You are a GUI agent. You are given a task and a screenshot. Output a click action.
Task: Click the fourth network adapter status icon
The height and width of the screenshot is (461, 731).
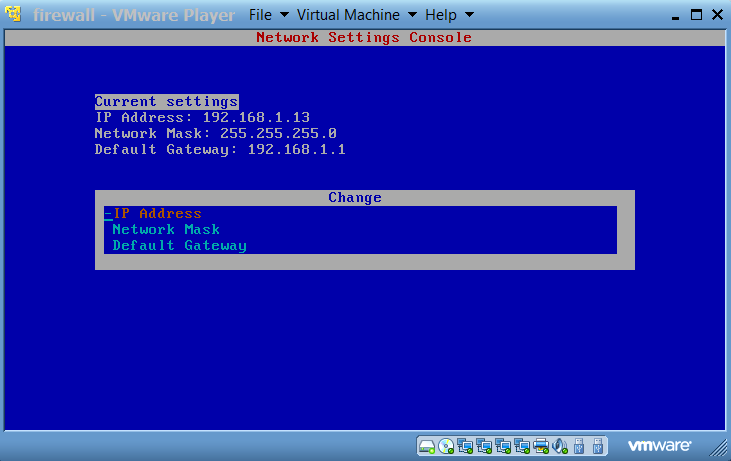coord(522,445)
